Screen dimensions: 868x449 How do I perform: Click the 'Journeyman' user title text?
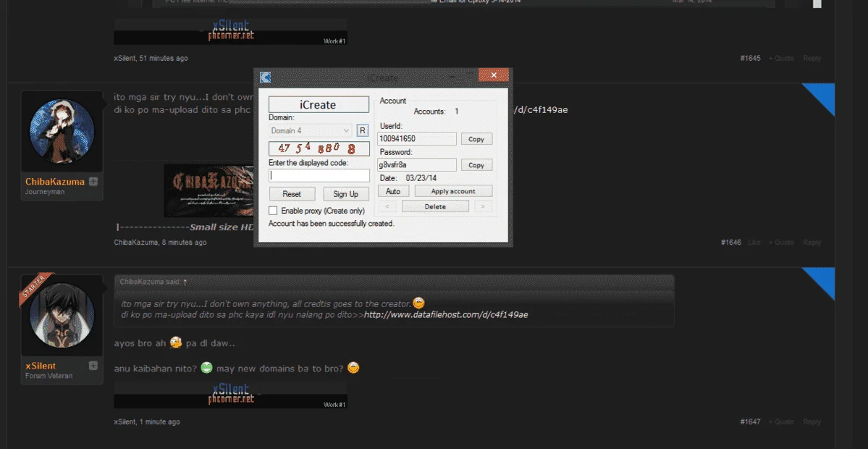[45, 192]
